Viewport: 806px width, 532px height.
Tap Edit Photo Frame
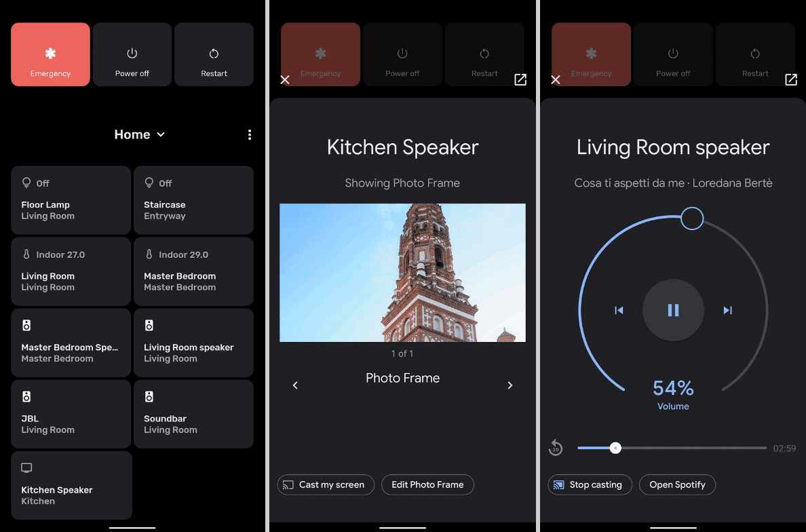[x=427, y=484]
